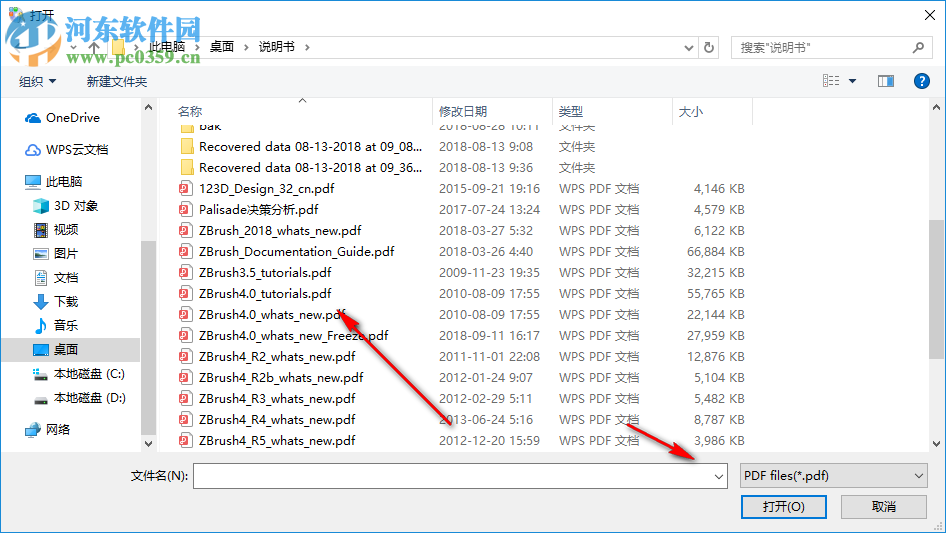Expand the address bar history dropdown
Image resolution: width=946 pixels, height=533 pixels.
coord(688,48)
